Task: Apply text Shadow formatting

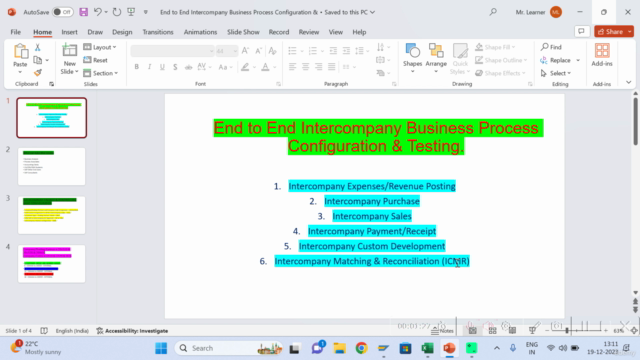Action: 175,67
